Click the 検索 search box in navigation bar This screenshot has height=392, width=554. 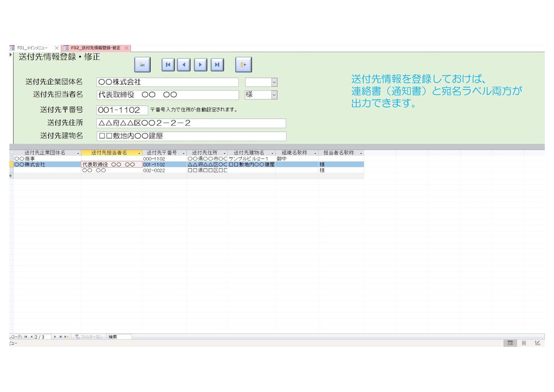[x=119, y=337]
